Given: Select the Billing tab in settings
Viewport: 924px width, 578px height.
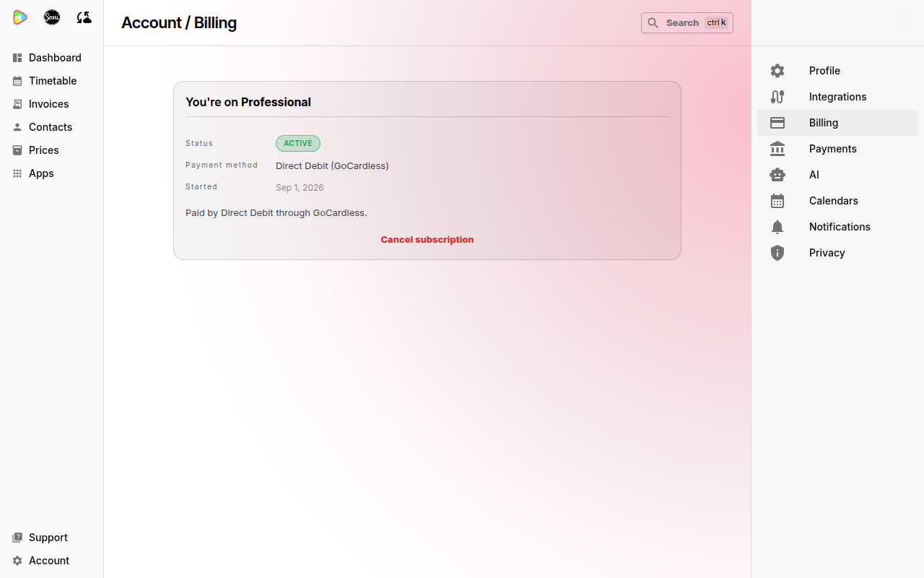Looking at the screenshot, I should point(837,123).
